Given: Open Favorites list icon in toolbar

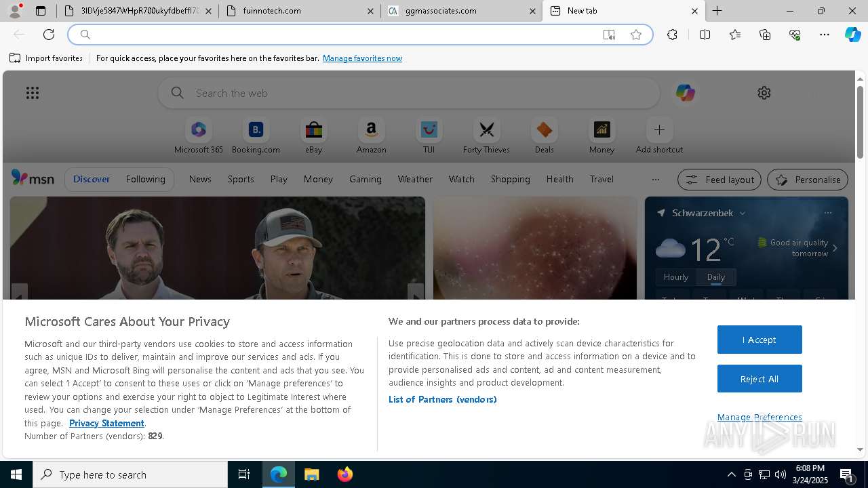Looking at the screenshot, I should coord(735,35).
